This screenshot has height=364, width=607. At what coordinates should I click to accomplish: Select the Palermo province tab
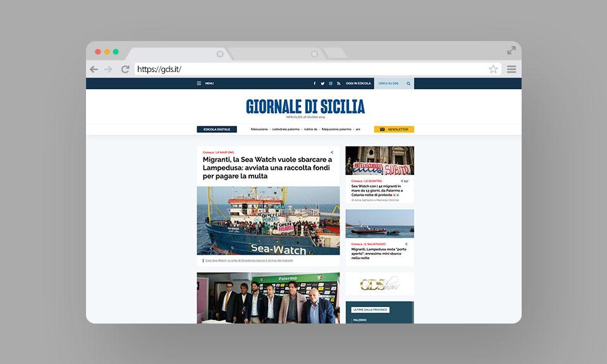click(360, 320)
